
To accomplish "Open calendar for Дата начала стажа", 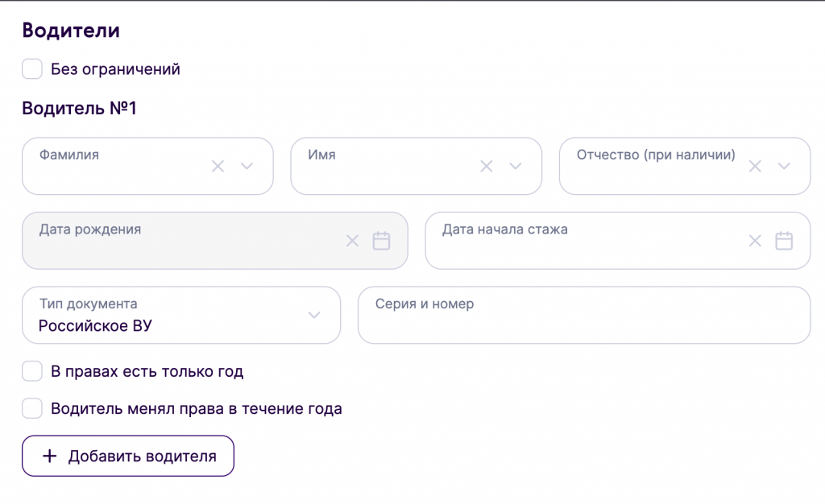I will pyautogui.click(x=784, y=241).
